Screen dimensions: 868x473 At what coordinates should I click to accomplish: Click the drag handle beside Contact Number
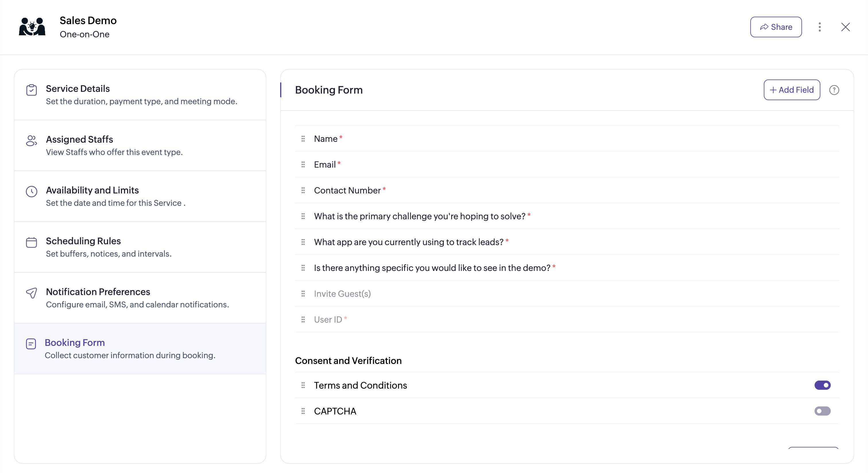click(x=303, y=190)
